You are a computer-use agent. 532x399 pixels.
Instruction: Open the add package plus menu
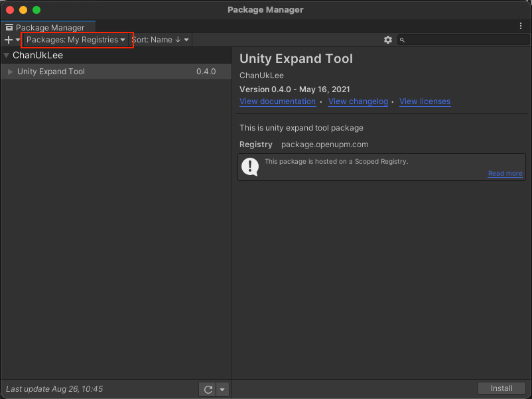click(12, 40)
